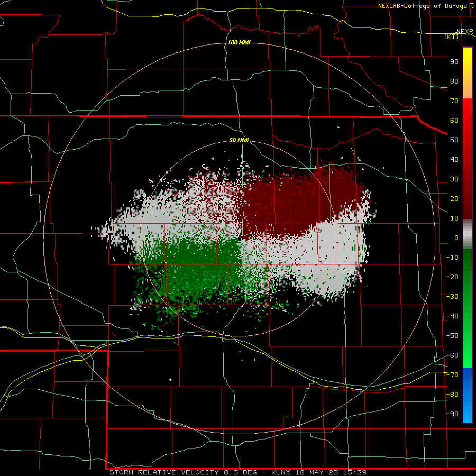Click the NEXR label above the color scale

pos(465,32)
